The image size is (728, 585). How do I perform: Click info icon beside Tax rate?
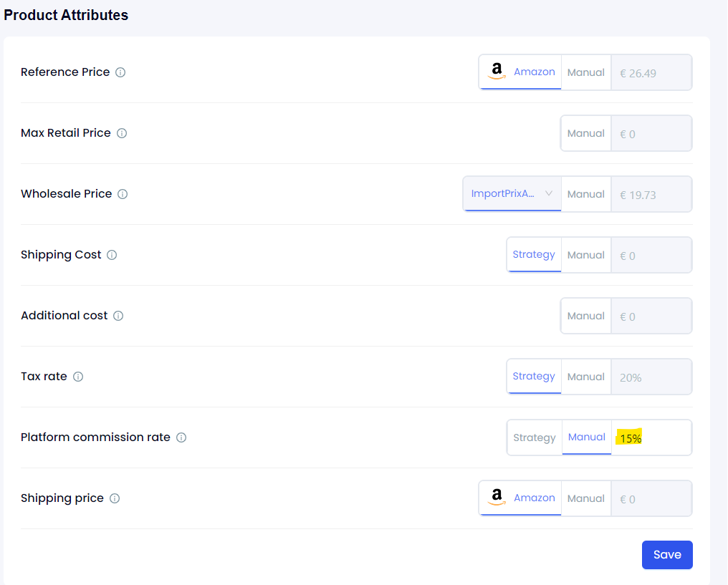[78, 377]
